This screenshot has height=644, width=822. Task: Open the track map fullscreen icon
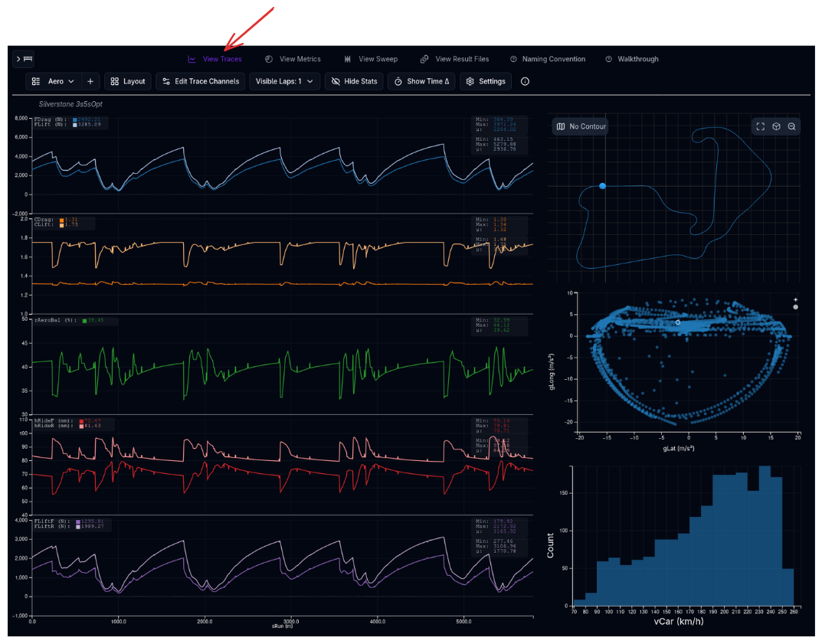coord(760,126)
